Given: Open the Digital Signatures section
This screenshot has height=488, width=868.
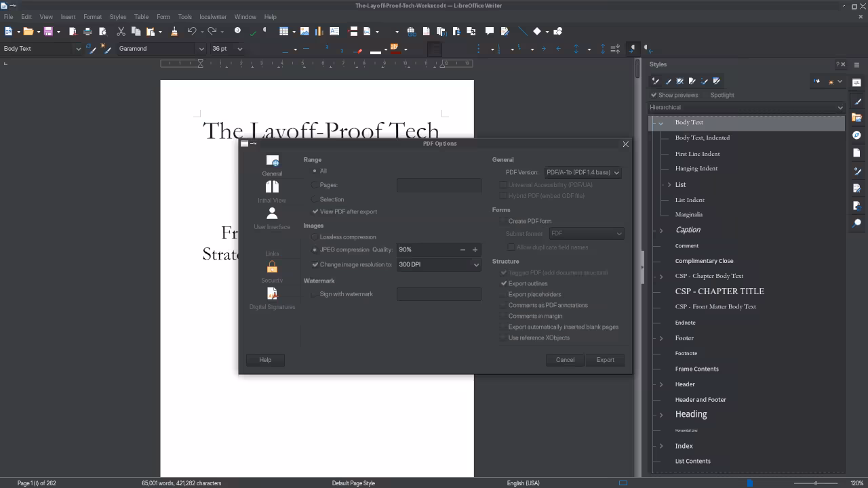Looking at the screenshot, I should [x=272, y=298].
